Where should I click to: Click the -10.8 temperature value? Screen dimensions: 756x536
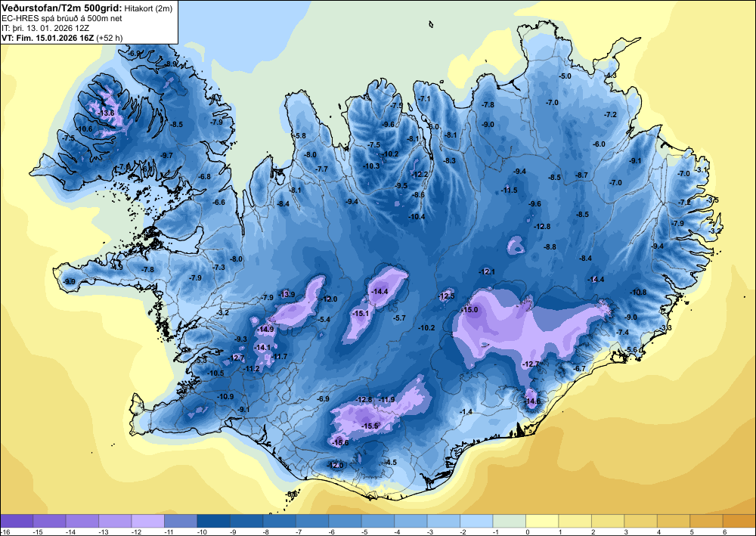coord(638,292)
